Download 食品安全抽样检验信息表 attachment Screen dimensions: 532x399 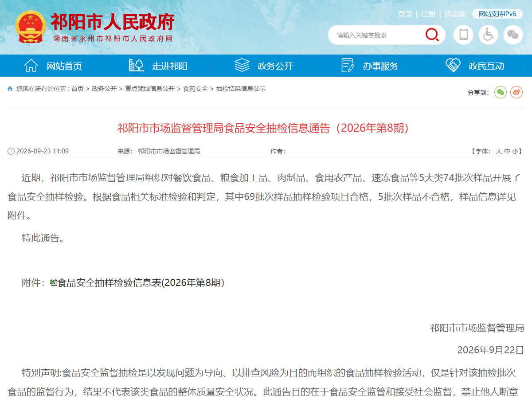coord(141,283)
